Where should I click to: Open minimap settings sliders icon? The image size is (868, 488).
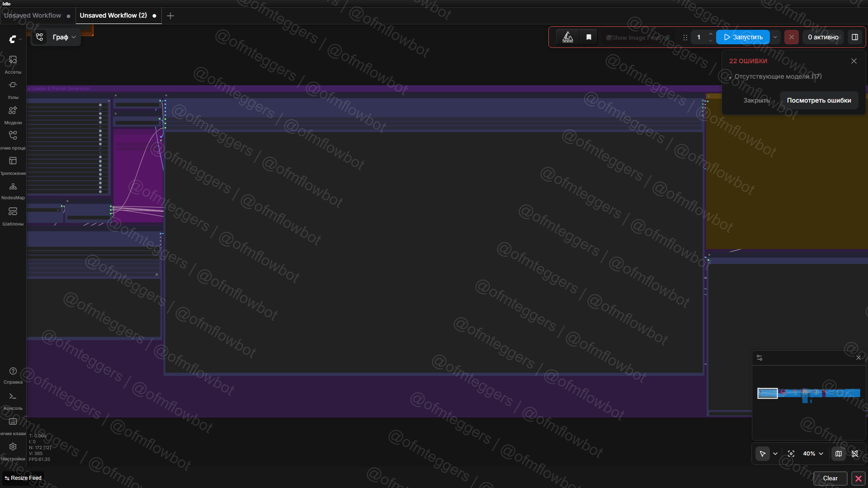click(x=759, y=358)
